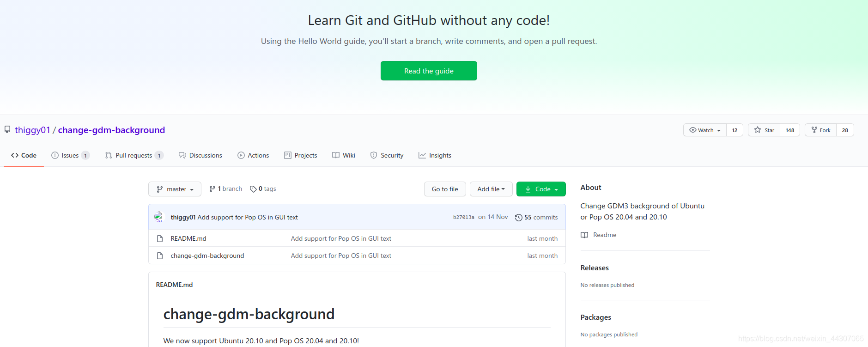
Task: Open the thiggy01 owner link
Action: 32,130
